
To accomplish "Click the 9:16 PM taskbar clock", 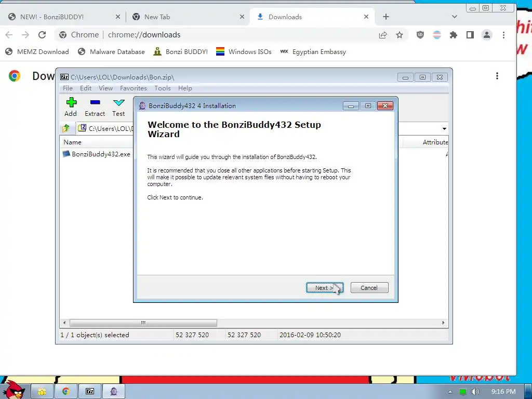I will [503, 392].
